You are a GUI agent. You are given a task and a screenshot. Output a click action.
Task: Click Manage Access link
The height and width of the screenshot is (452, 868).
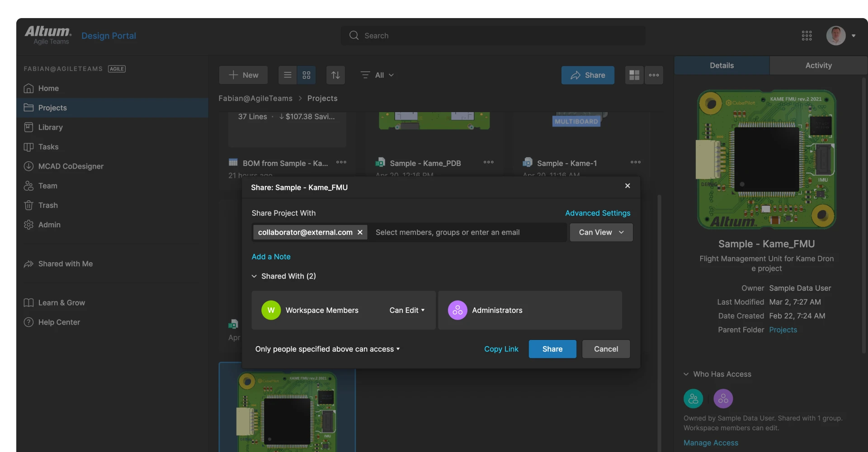click(x=711, y=443)
